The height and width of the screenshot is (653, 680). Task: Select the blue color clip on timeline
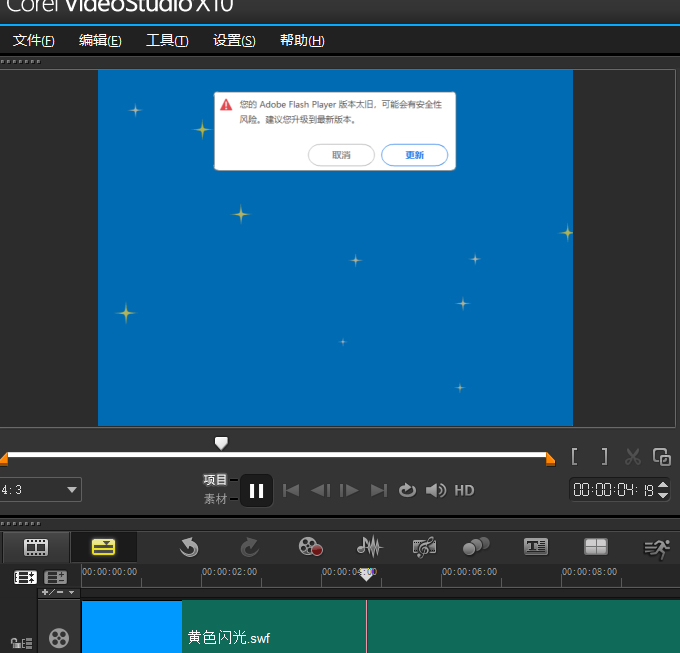[x=132, y=627]
